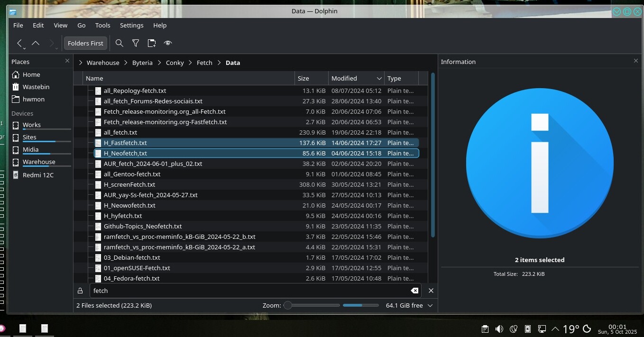This screenshot has width=644, height=337.
Task: Go up to the parent folder
Action: 36,43
